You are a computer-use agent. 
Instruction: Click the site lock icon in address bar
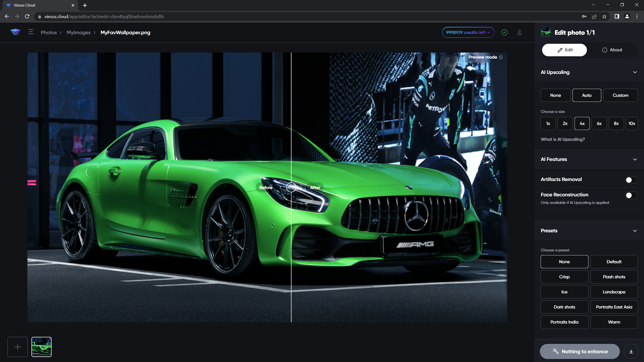point(39,17)
